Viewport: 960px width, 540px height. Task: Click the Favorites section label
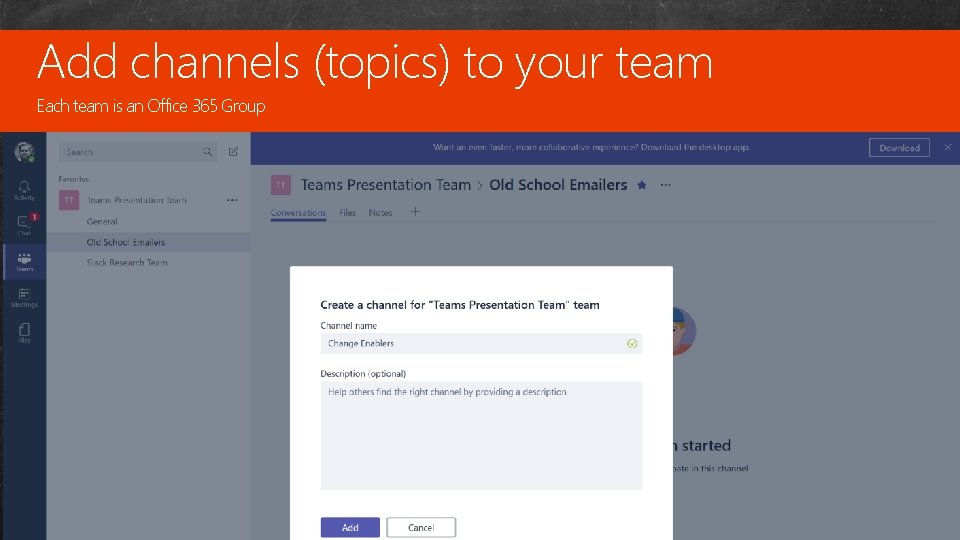click(73, 179)
